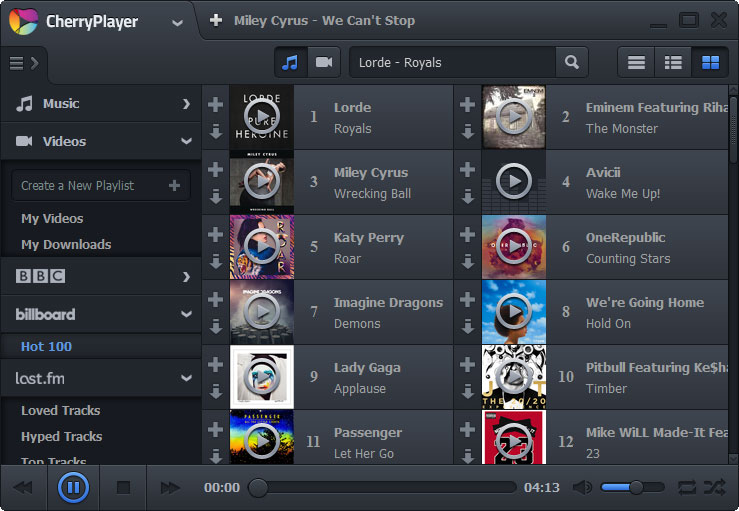
Task: Switch search mode to video camera
Action: point(324,62)
